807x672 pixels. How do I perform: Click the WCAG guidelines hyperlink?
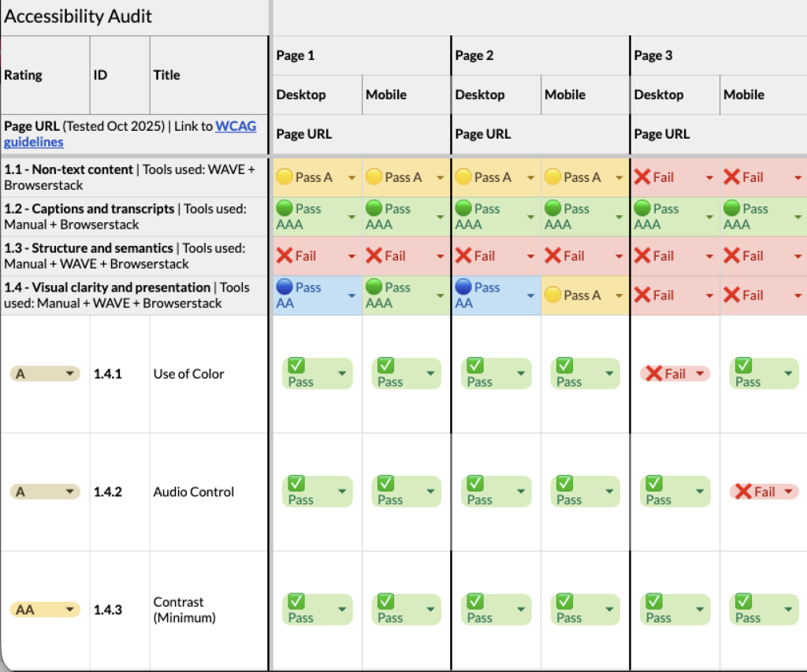tap(232, 125)
